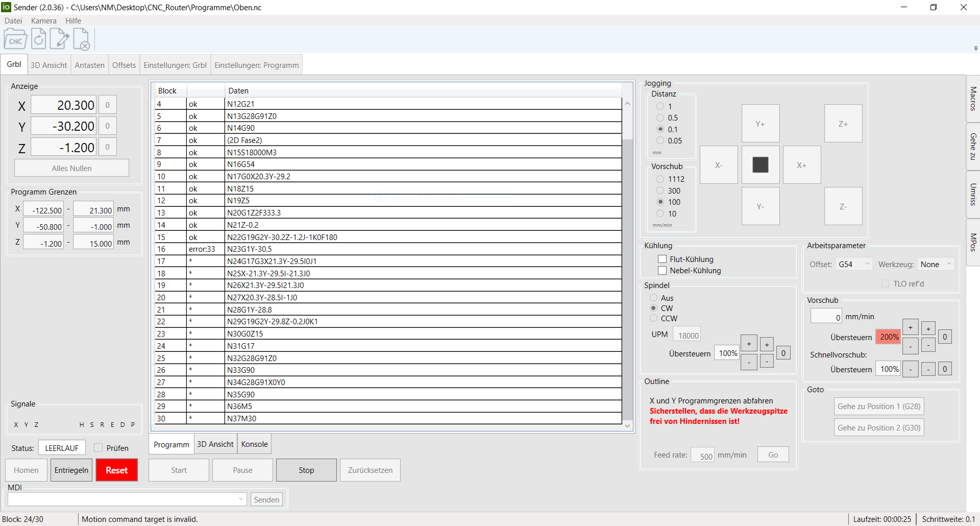The height and width of the screenshot is (526, 980).
Task: Switch to the Antasten tab
Action: (x=89, y=65)
